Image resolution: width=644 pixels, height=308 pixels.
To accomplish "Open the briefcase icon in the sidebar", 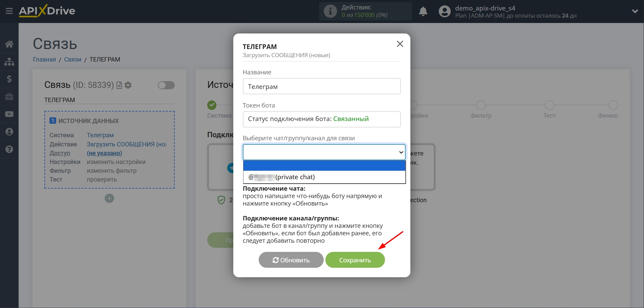I will click(9, 97).
